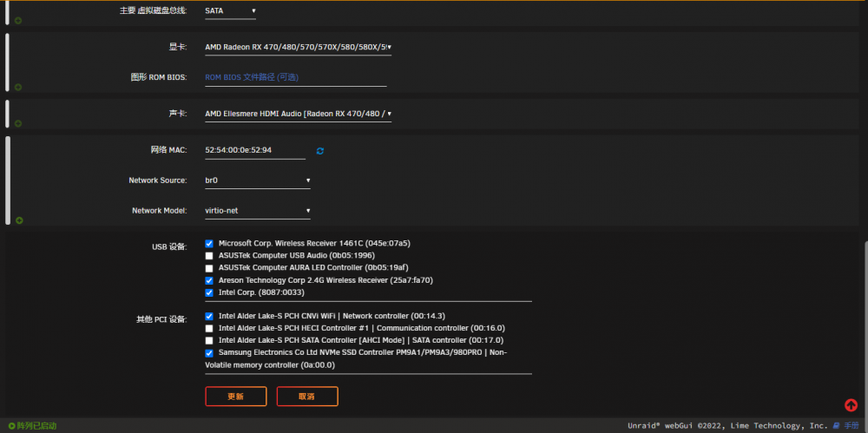This screenshot has height=433, width=868.
Task: Click the 更新 update button
Action: pyautogui.click(x=236, y=397)
